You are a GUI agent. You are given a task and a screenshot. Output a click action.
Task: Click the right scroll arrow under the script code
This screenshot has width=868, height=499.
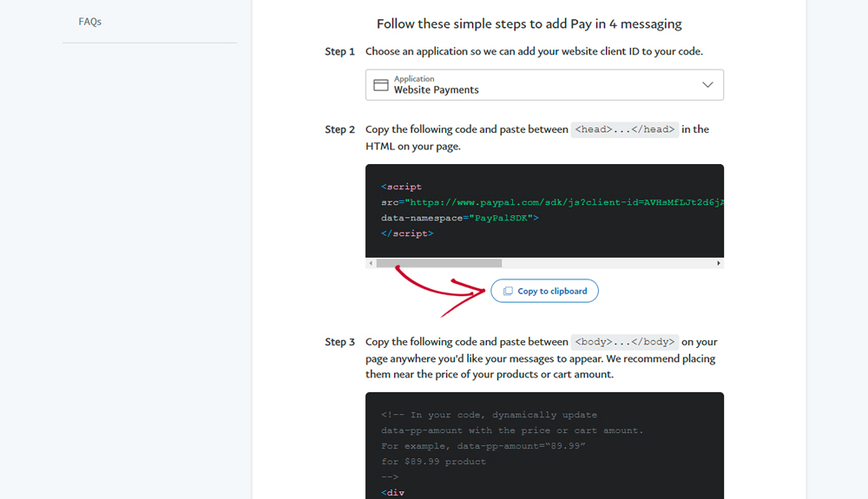coord(719,263)
